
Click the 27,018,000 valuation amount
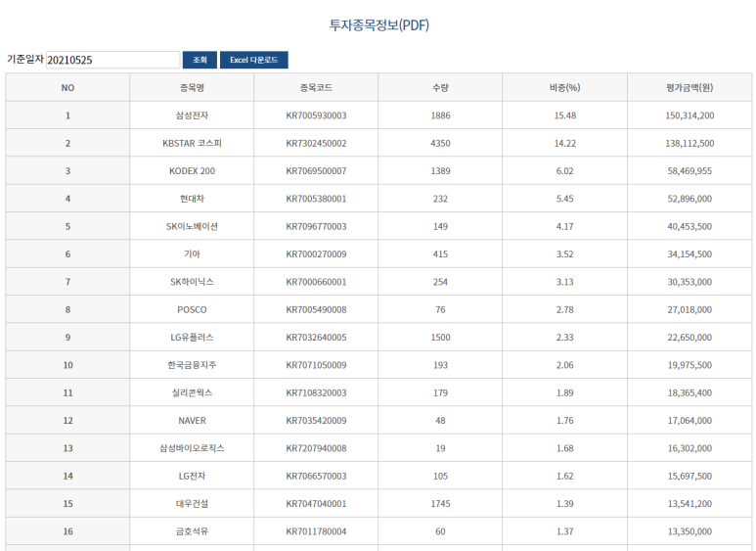pyautogui.click(x=689, y=310)
